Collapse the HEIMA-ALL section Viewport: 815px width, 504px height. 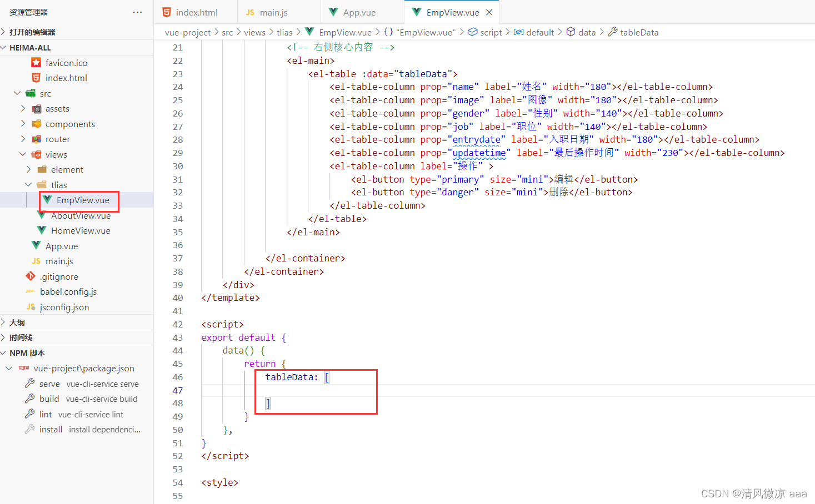(x=4, y=48)
